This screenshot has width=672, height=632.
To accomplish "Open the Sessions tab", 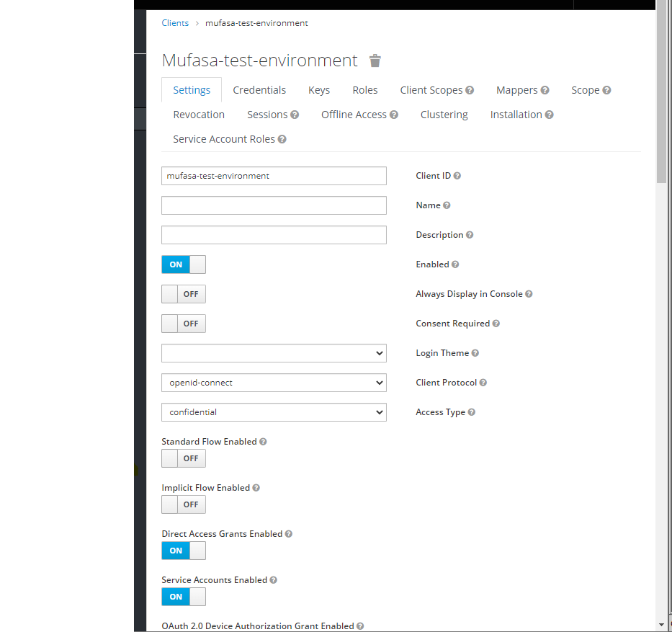I will [x=267, y=115].
